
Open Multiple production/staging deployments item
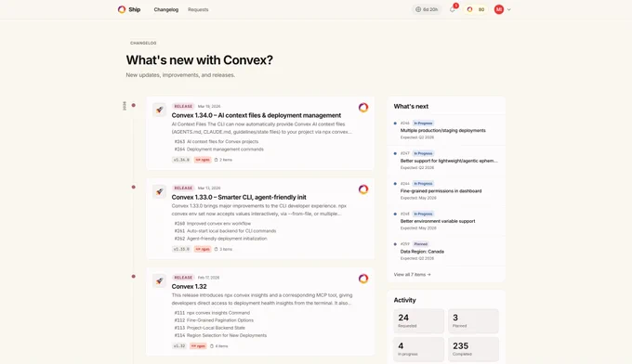[443, 130]
